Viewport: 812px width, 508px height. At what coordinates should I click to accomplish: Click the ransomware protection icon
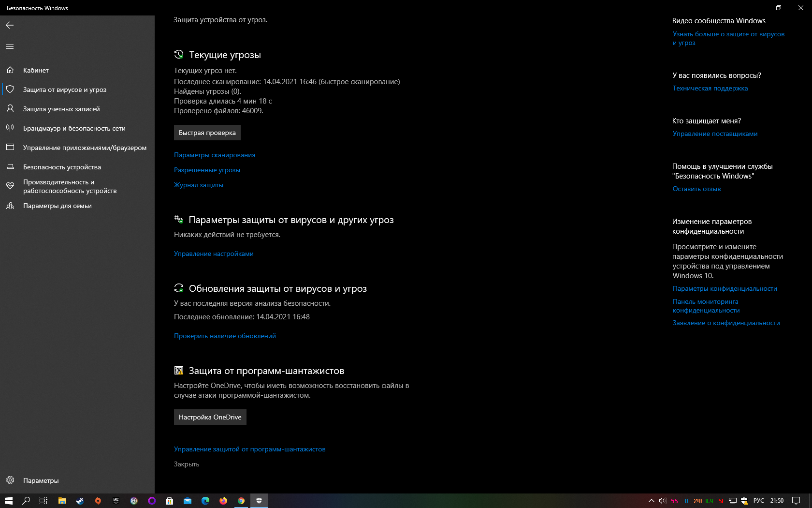coord(179,370)
